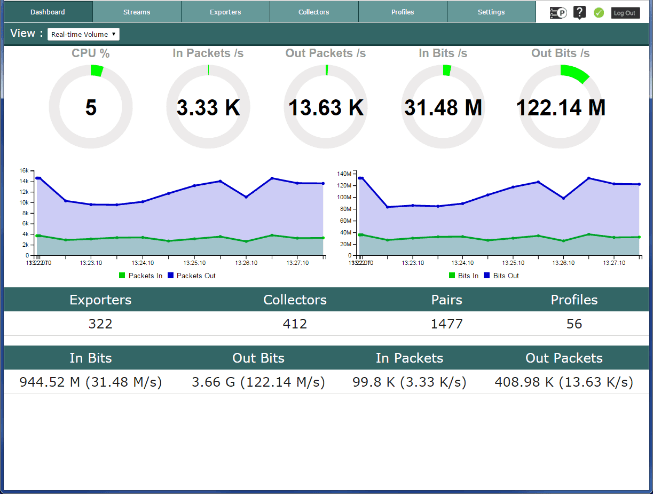Click the collectors count 412

pos(295,324)
